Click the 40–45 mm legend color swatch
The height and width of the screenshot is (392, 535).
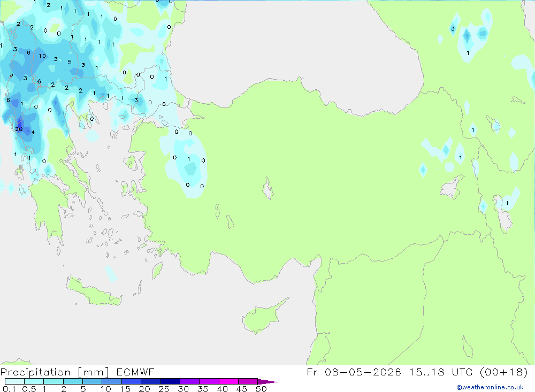228,381
